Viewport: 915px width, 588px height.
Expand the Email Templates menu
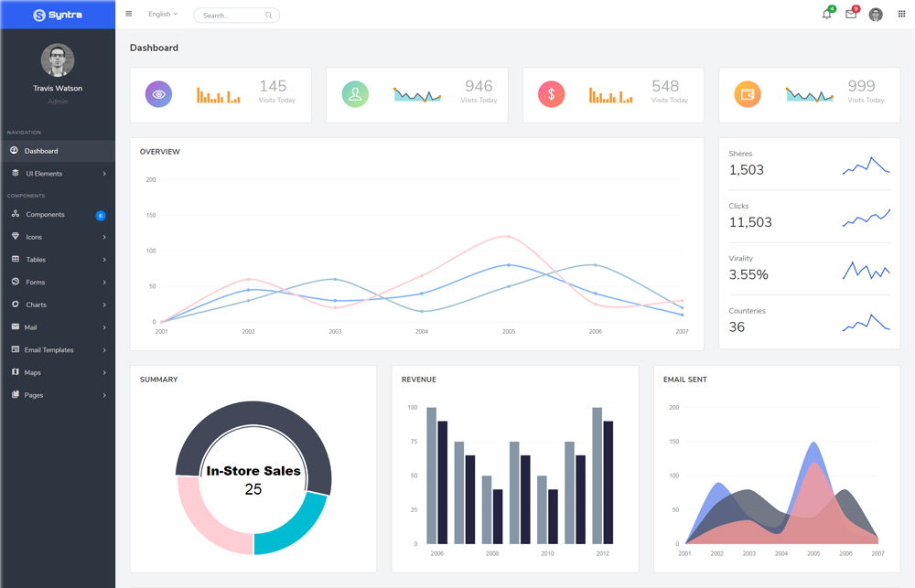click(x=58, y=350)
